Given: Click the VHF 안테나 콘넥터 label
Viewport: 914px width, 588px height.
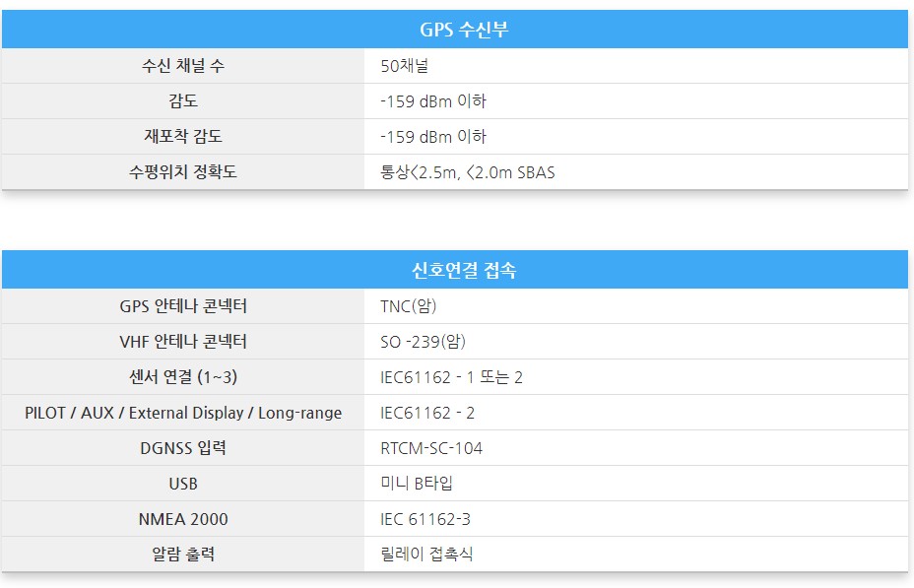Looking at the screenshot, I should tap(183, 342).
